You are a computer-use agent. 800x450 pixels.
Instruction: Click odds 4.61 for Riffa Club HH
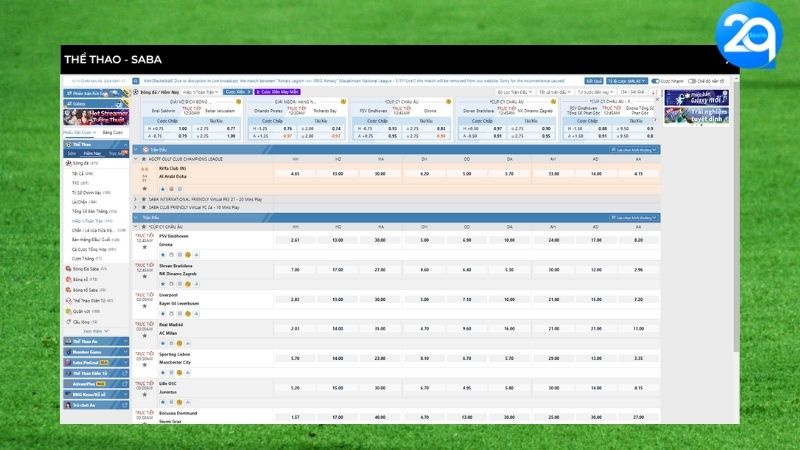pos(295,174)
